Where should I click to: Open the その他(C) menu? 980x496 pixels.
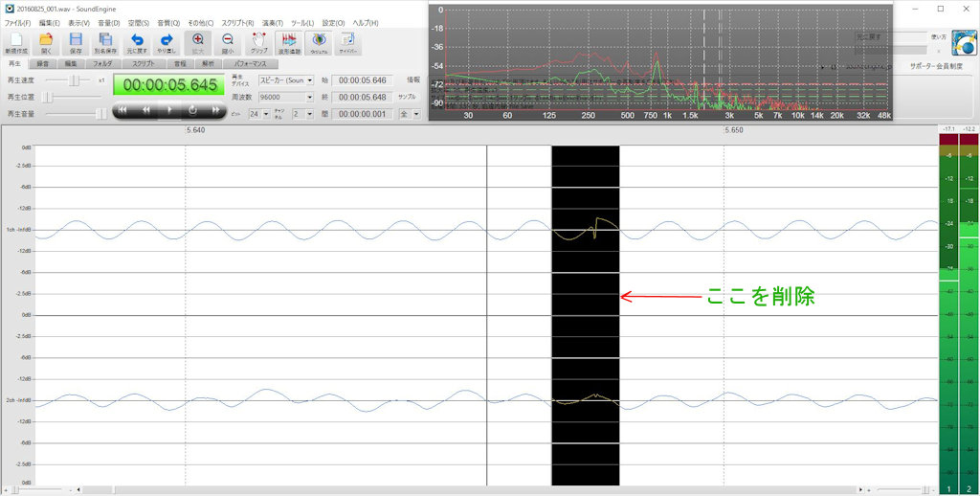click(201, 23)
